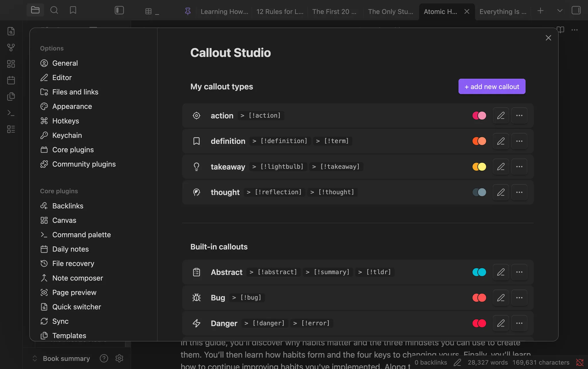Click the yellow takeaway color swatch
The height and width of the screenshot is (369, 588).
click(x=479, y=167)
